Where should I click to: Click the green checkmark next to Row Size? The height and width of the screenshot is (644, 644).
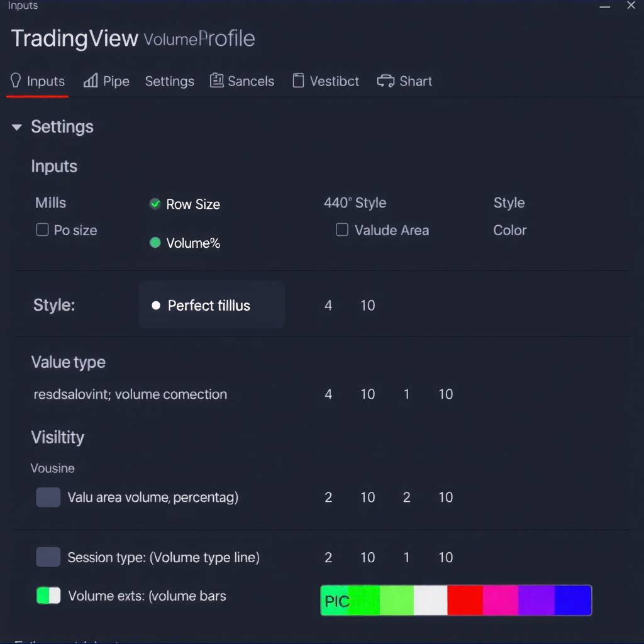[155, 204]
